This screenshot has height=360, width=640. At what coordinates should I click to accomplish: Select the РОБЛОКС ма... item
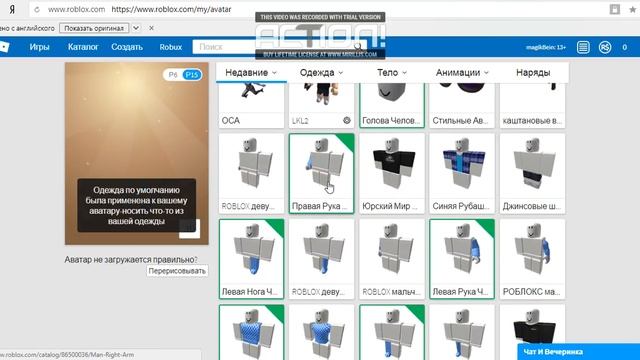(532, 259)
